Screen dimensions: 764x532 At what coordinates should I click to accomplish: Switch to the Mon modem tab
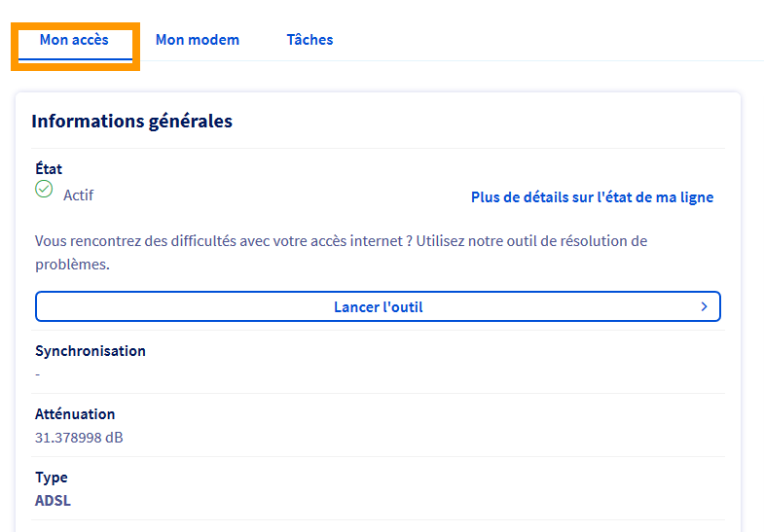coord(198,40)
